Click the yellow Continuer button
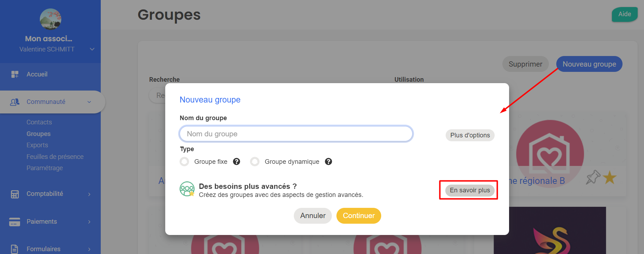The image size is (644, 254). pyautogui.click(x=359, y=216)
